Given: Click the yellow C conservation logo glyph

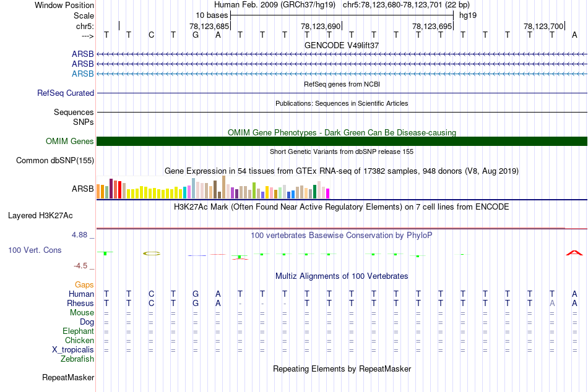Looking at the screenshot, I should (152, 254).
